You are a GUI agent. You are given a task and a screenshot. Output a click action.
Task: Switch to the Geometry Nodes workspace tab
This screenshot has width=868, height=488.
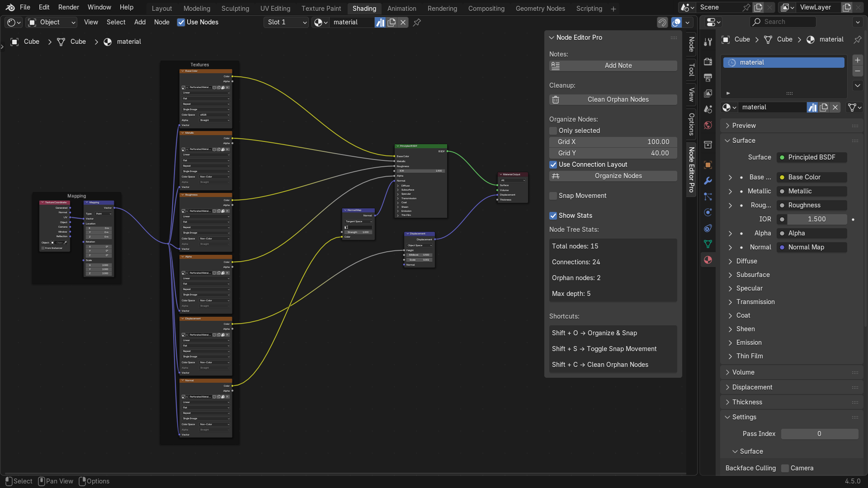coord(540,9)
